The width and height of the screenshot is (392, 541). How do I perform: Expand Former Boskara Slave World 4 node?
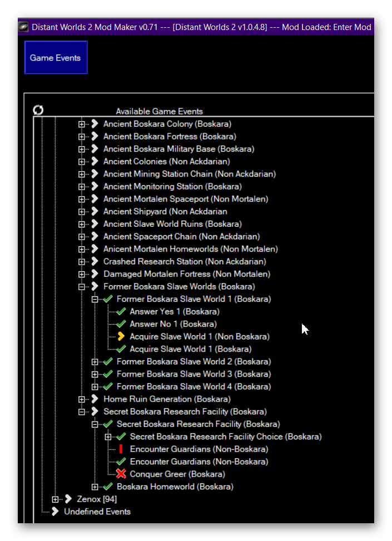tap(95, 387)
